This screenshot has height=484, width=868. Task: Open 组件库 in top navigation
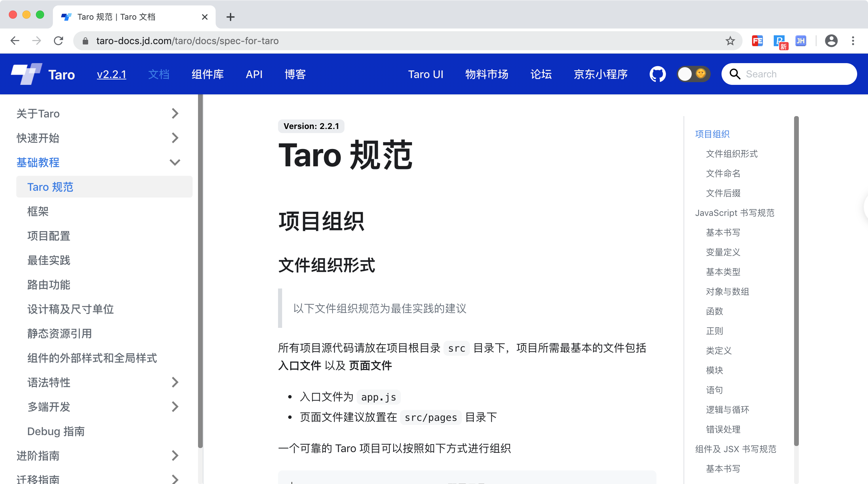click(208, 74)
